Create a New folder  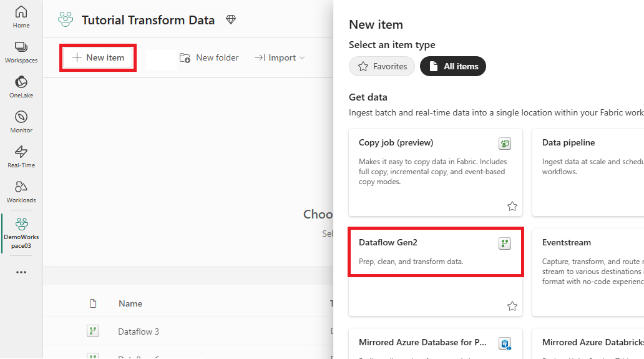pyautogui.click(x=209, y=57)
